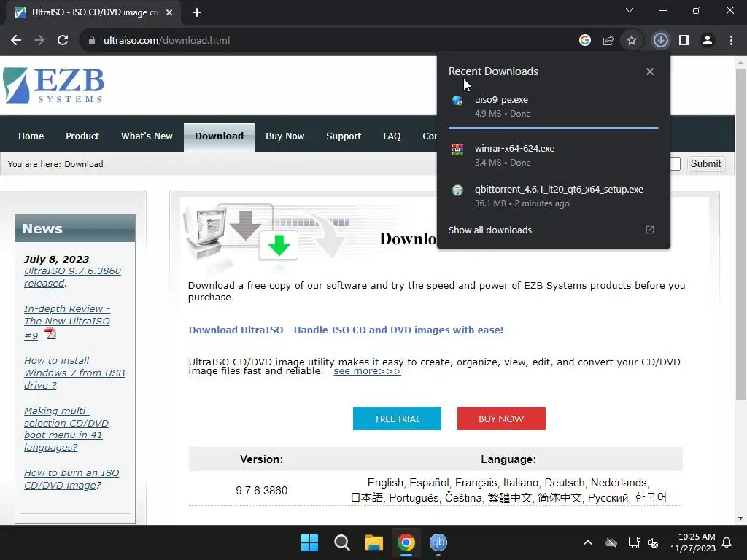The image size is (747, 560).
Task: Click the page vertical scrollbar
Action: (740, 233)
